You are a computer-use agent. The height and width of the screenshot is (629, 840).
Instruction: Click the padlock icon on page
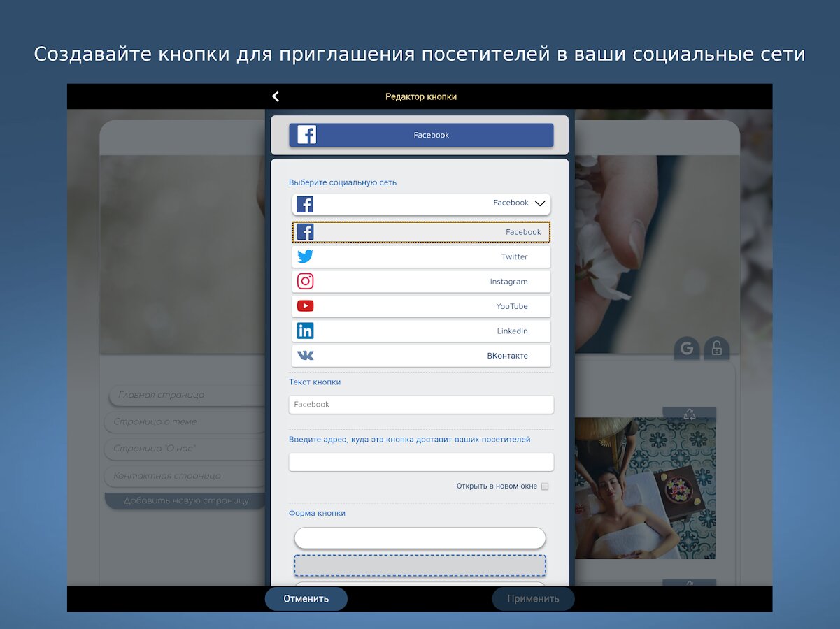[716, 349]
